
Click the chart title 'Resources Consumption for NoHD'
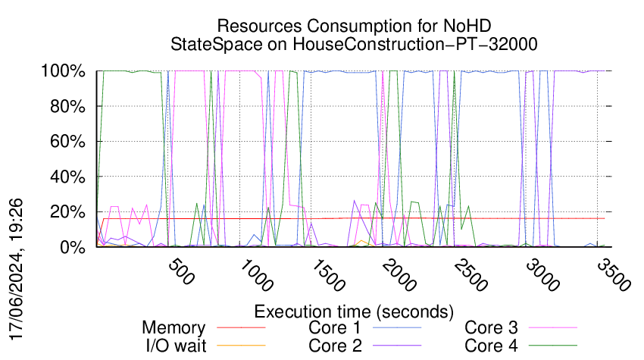click(x=354, y=26)
